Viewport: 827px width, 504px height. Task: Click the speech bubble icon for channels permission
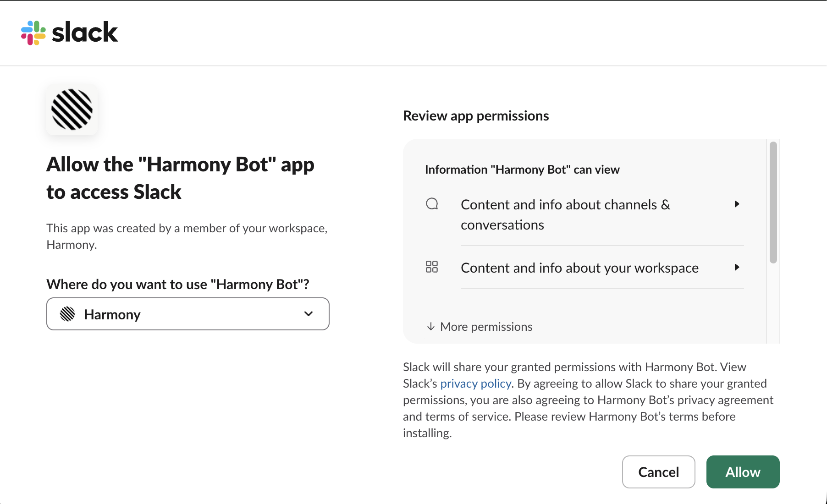tap(432, 204)
